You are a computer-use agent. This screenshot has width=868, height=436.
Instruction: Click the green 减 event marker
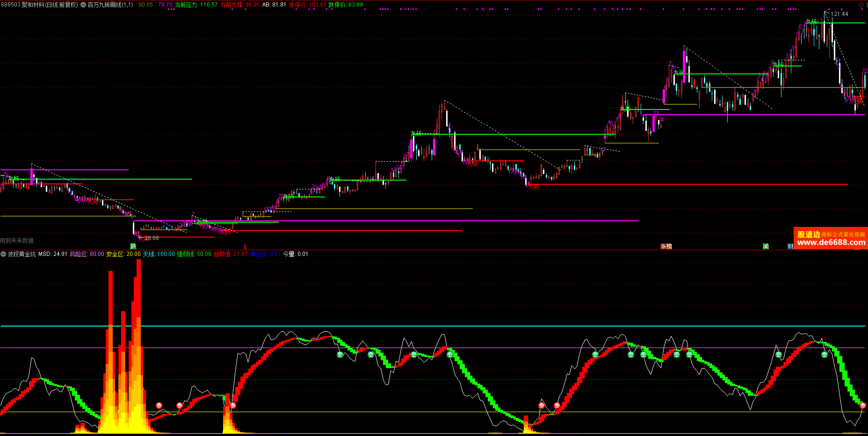click(766, 246)
